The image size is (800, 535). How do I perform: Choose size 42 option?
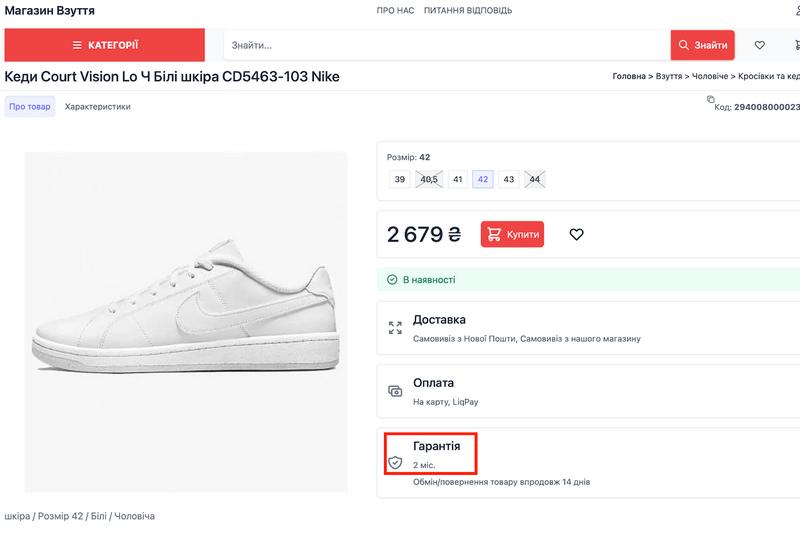tap(483, 180)
